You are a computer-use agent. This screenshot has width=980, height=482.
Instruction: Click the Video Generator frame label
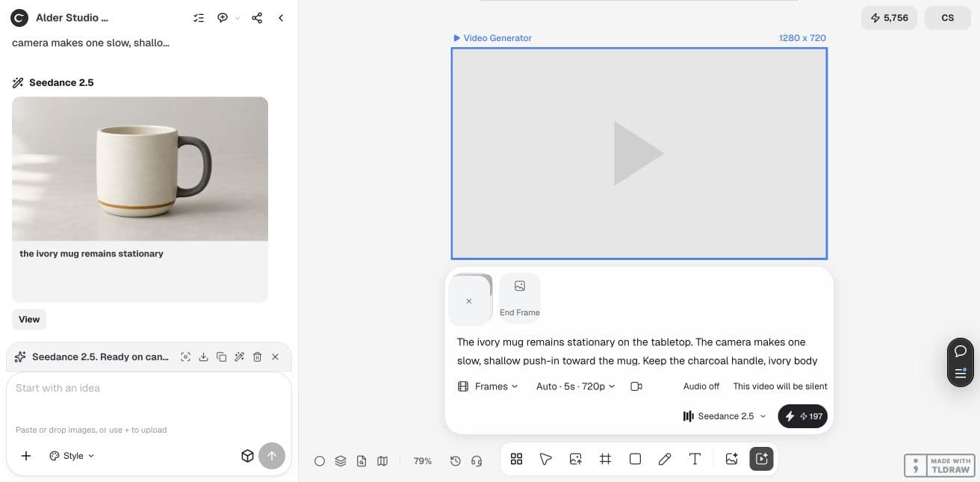(493, 38)
